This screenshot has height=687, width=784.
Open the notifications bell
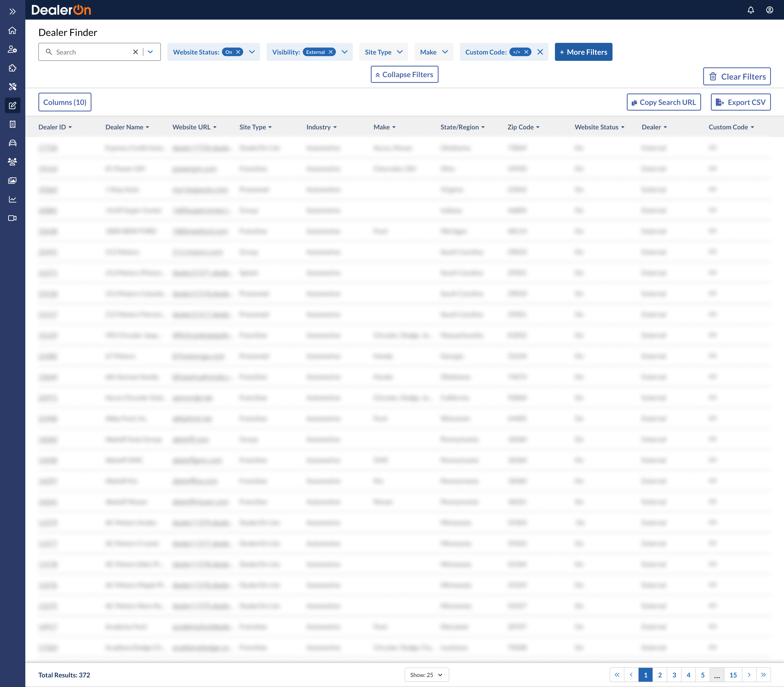751,10
